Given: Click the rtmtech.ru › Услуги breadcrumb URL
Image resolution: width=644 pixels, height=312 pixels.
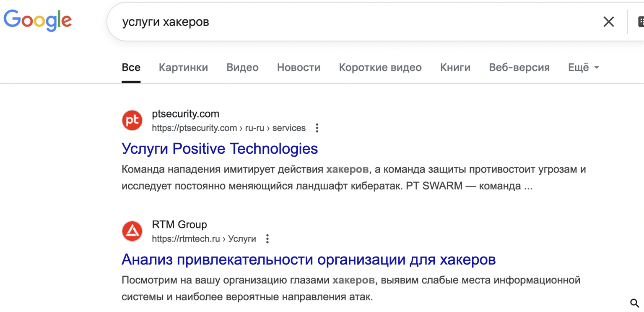Looking at the screenshot, I should pyautogui.click(x=204, y=239).
